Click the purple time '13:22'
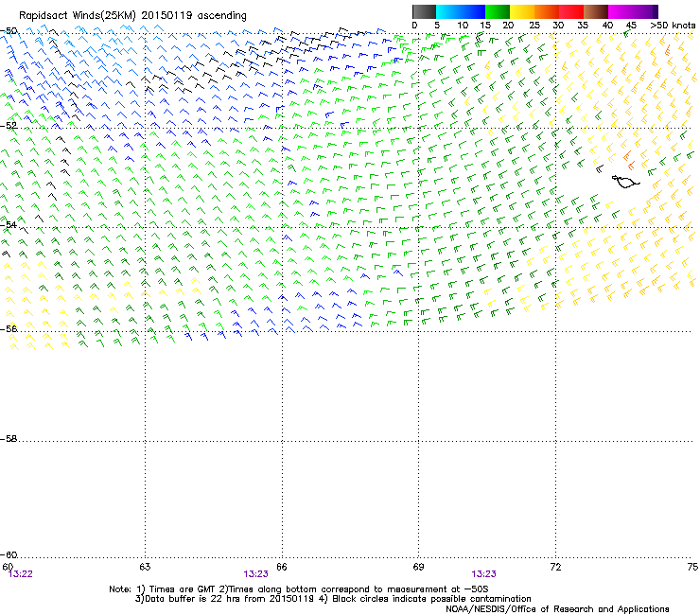700x615 pixels. coord(21,574)
